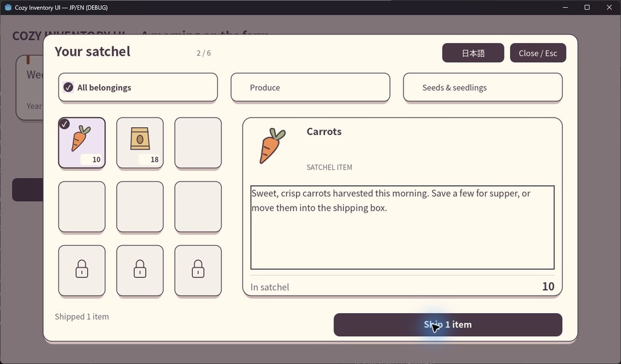Click the In satchel label
This screenshot has width=621, height=364.
(x=270, y=287)
